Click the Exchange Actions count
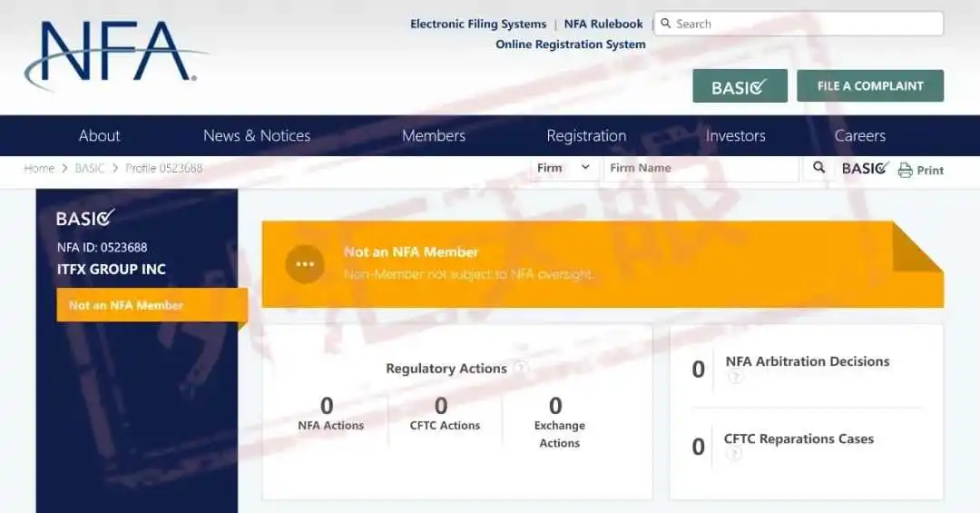 click(x=555, y=406)
